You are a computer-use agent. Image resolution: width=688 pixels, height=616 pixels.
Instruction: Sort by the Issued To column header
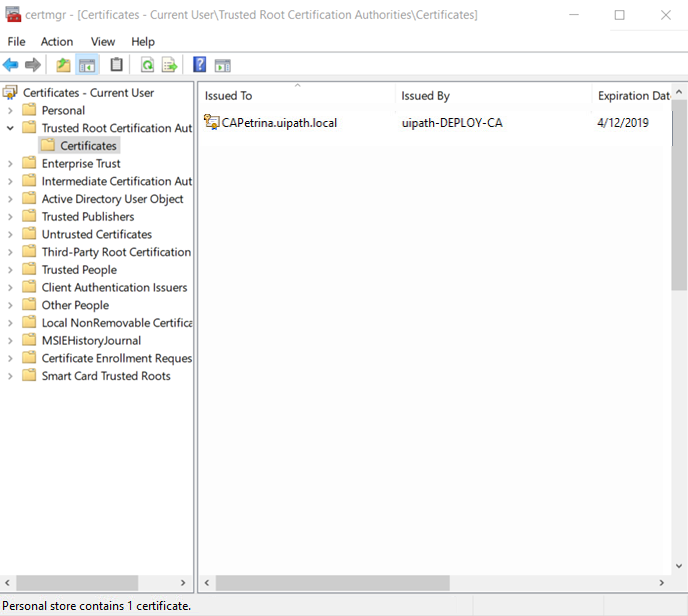tap(297, 95)
